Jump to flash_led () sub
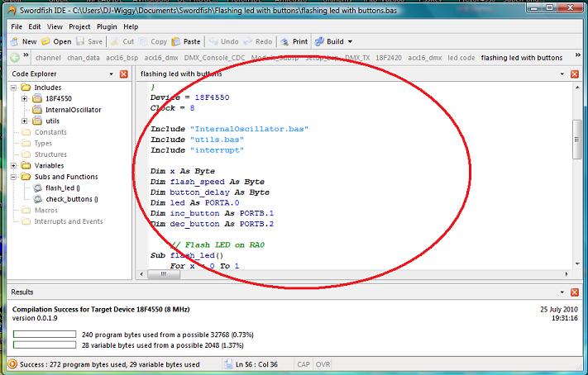The height and width of the screenshot is (375, 588). tap(63, 187)
